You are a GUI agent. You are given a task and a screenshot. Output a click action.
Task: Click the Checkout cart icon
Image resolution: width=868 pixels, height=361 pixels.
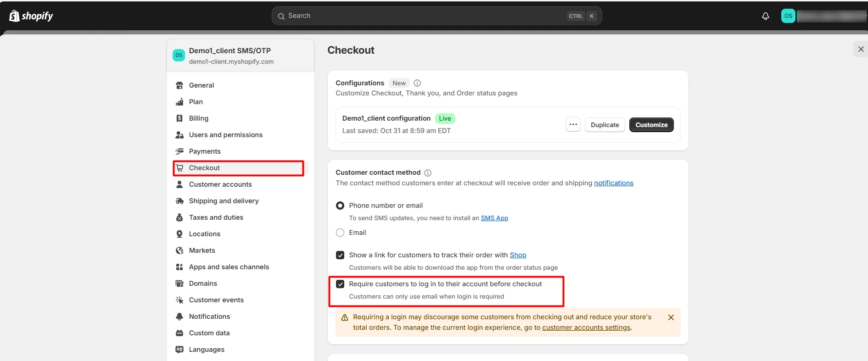tap(179, 168)
